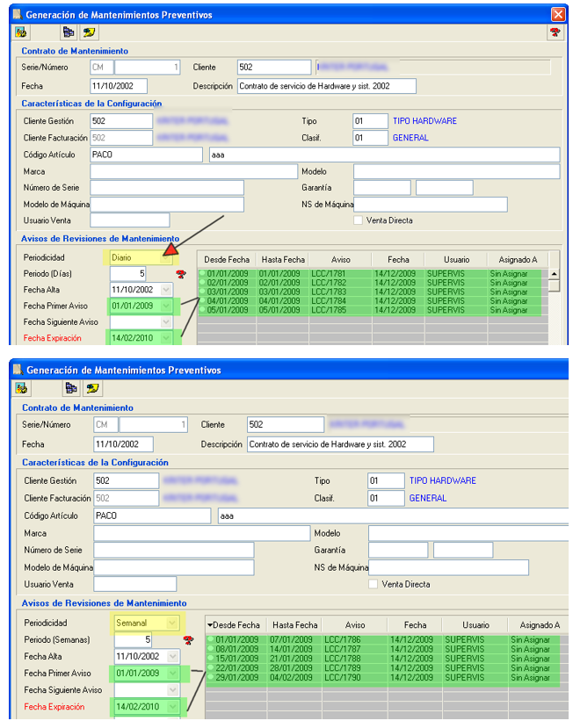The width and height of the screenshot is (573, 728).
Task: Click the Periodo (Días) field with value 5
Action: (x=128, y=274)
